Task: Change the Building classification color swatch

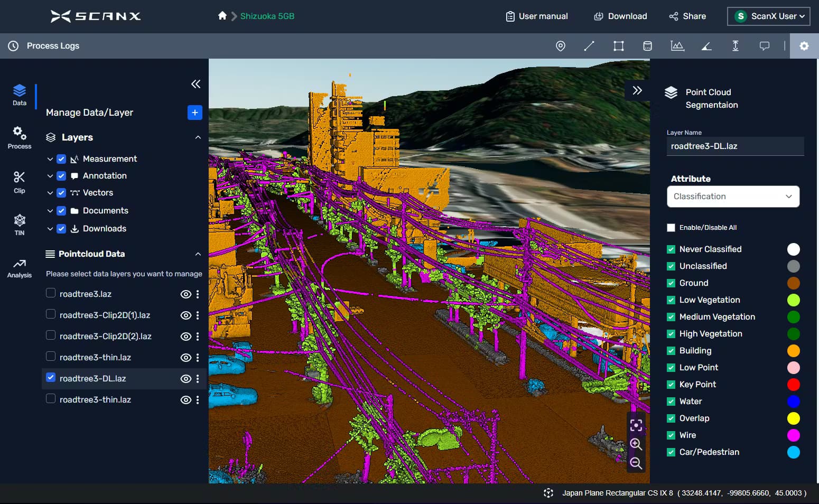Action: point(793,350)
